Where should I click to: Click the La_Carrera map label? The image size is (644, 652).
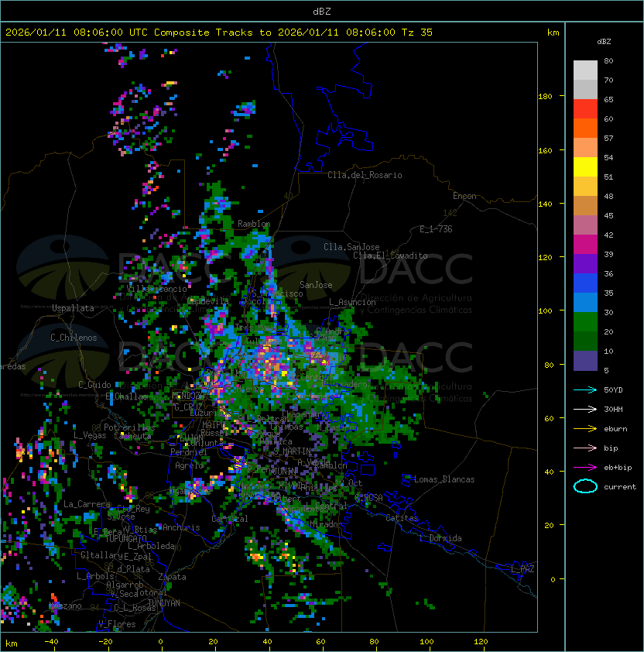(87, 504)
